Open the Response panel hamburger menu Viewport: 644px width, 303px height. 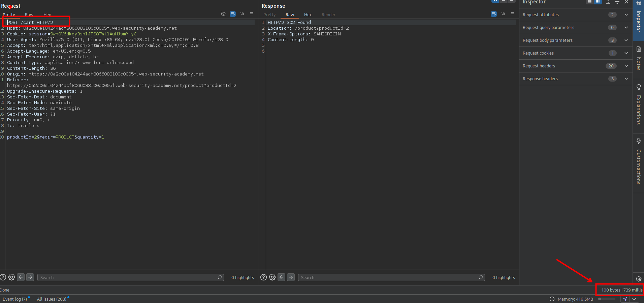click(513, 14)
